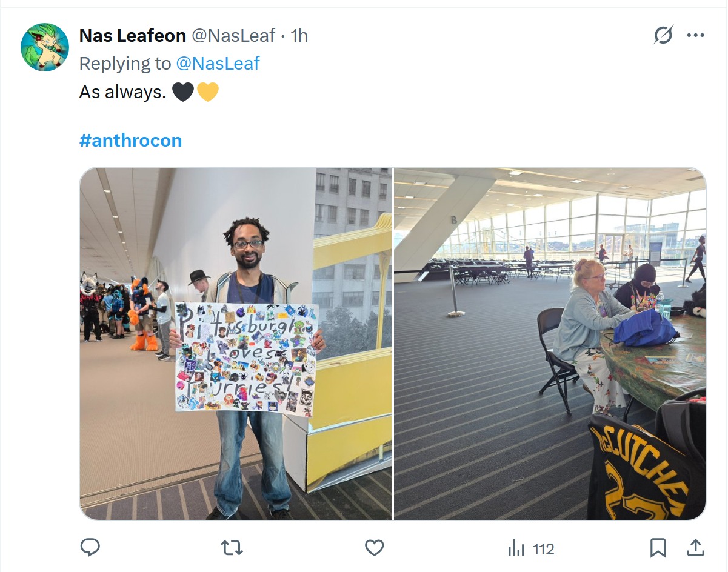Viewport: 728px width, 572px height.
Task: Click the reply speech bubble icon
Action: click(x=90, y=548)
